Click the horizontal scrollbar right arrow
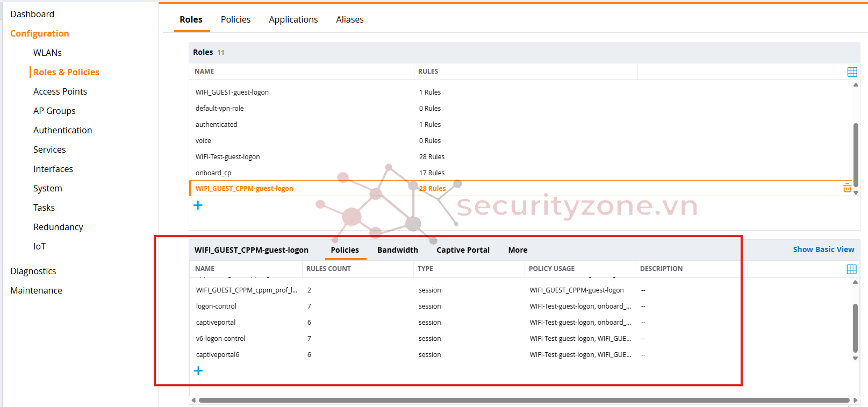Image resolution: width=868 pixels, height=407 pixels. point(855,400)
